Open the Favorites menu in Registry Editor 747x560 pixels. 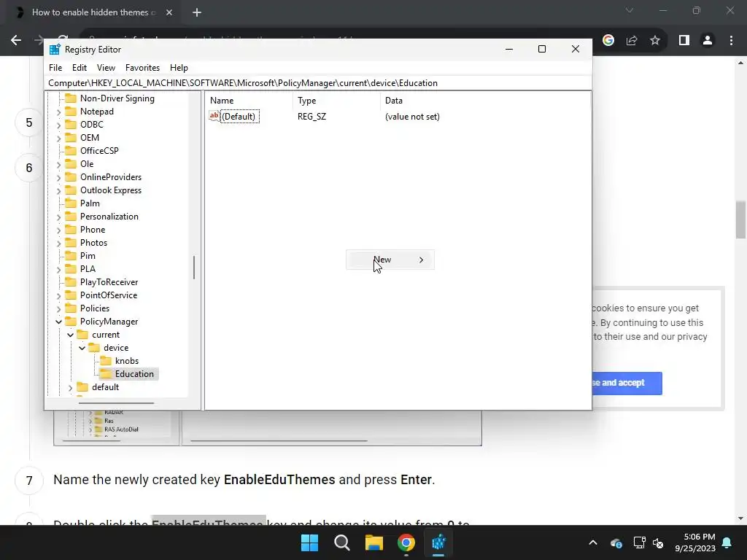(x=142, y=68)
